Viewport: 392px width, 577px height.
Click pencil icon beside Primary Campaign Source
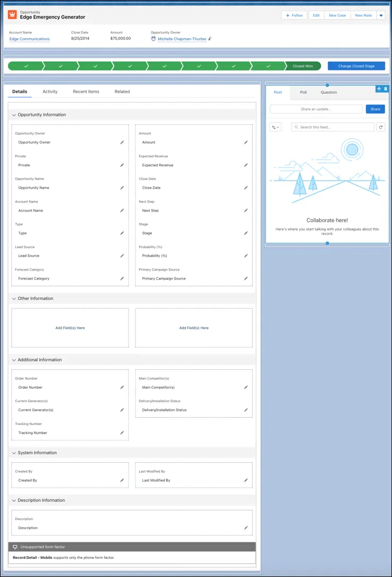point(246,278)
